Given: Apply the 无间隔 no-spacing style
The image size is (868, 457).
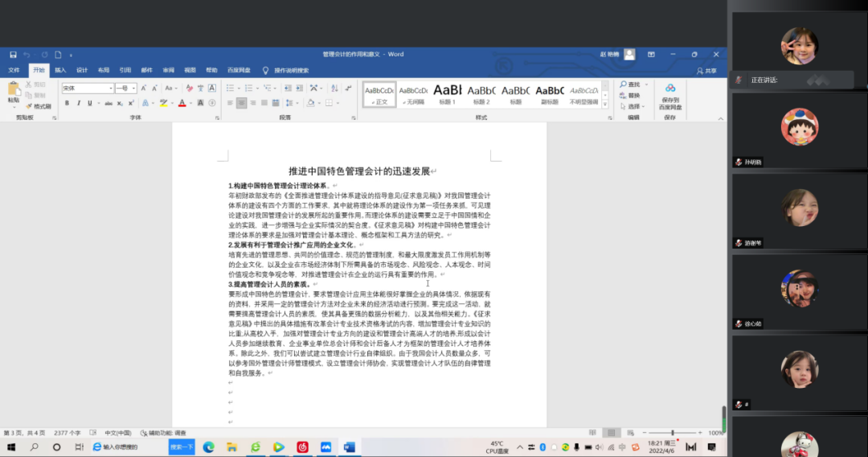Looking at the screenshot, I should [413, 93].
